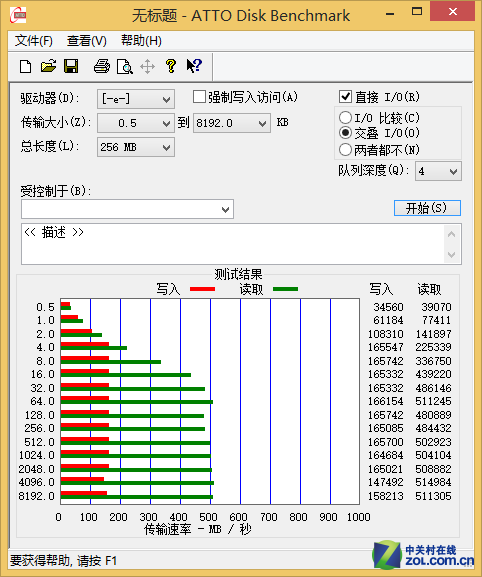
Task: Click description scrollbar up arrow
Action: tap(452, 234)
